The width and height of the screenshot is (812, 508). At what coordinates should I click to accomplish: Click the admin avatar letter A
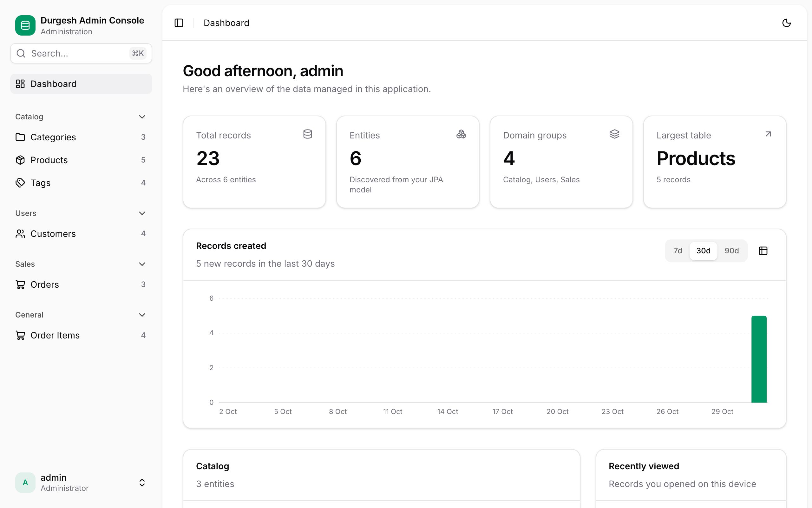(x=25, y=483)
